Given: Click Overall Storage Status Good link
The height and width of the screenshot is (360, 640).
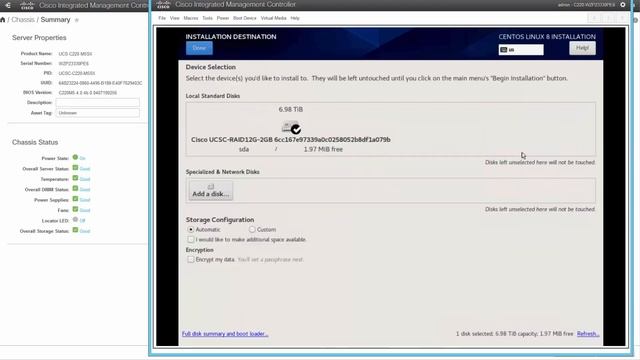Looking at the screenshot, I should click(x=85, y=231).
